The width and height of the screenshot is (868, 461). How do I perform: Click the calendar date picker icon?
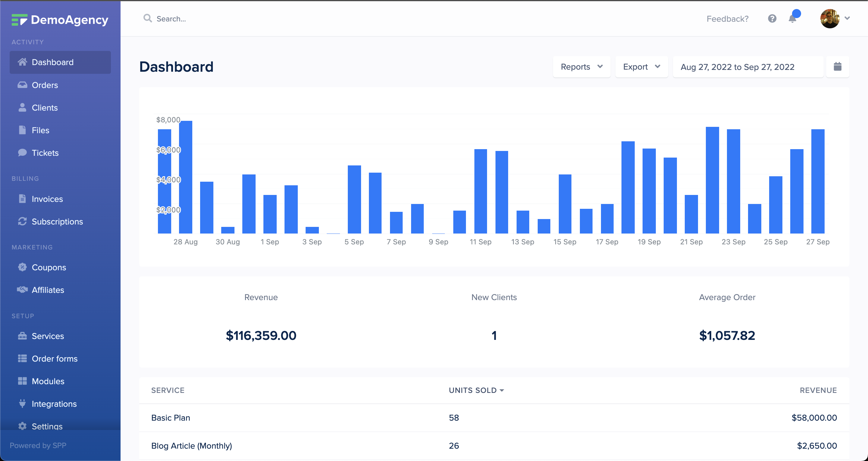837,67
